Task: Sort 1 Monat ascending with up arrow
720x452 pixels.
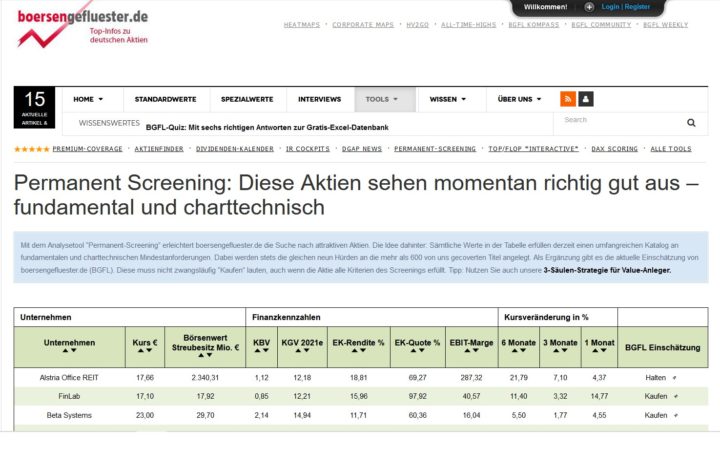Action: click(595, 350)
